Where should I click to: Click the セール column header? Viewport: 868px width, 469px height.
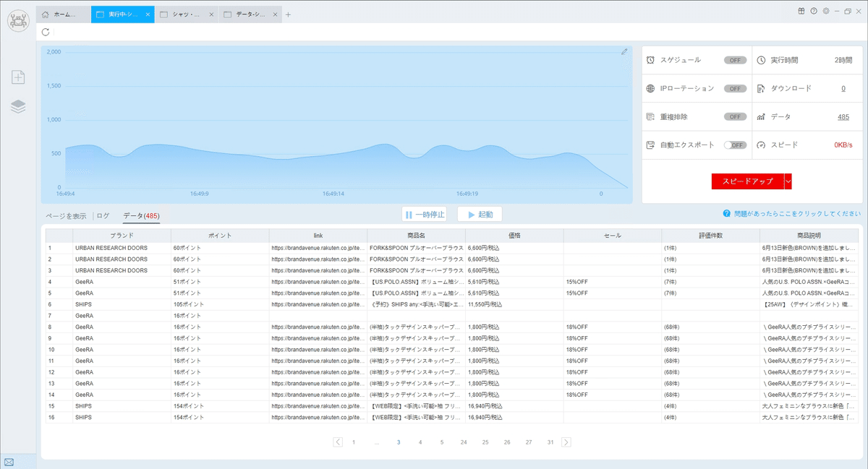(613, 236)
